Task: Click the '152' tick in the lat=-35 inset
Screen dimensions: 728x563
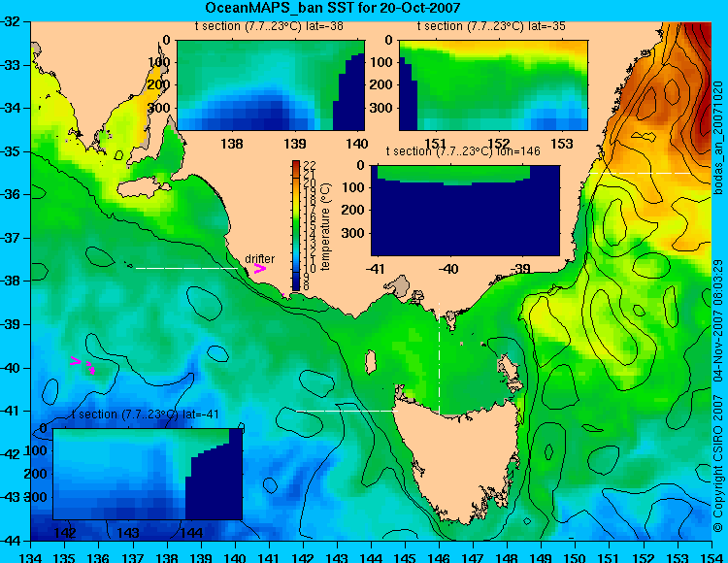Action: [499, 144]
